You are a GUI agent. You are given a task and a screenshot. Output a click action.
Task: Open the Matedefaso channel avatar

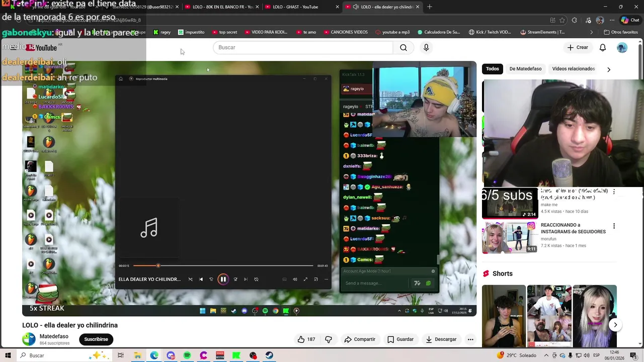pyautogui.click(x=29, y=339)
